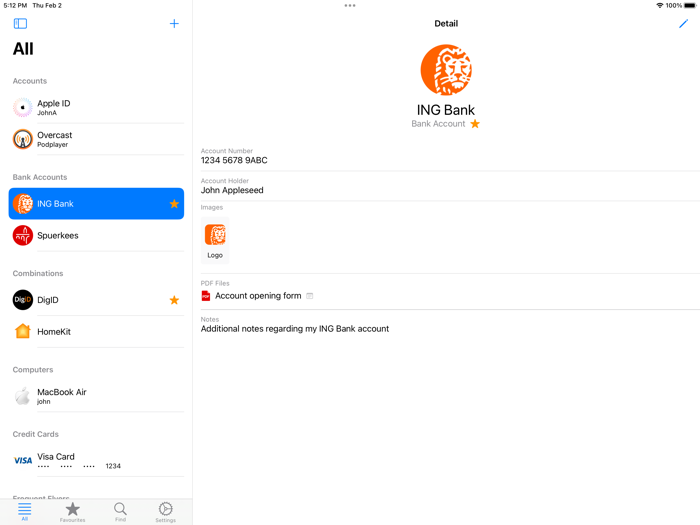Click the grey Apple logo icon
The height and width of the screenshot is (525, 700).
coord(22,396)
